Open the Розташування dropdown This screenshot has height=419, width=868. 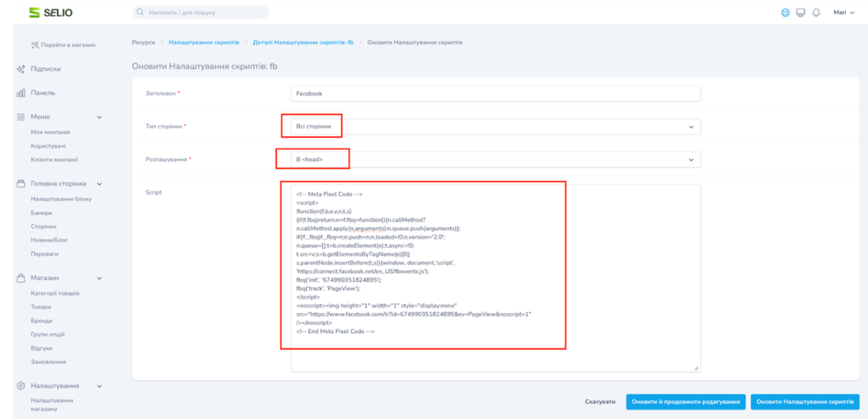pyautogui.click(x=495, y=159)
